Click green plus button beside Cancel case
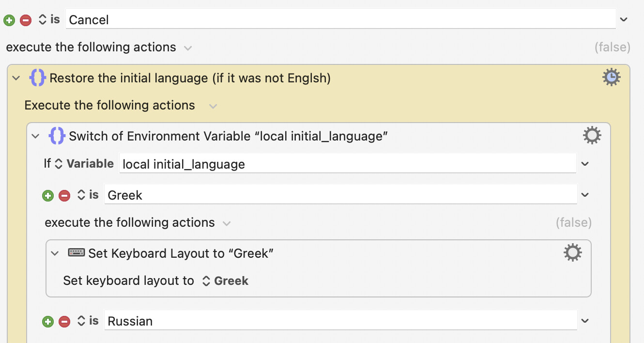The width and height of the screenshot is (644, 343). pyautogui.click(x=9, y=20)
